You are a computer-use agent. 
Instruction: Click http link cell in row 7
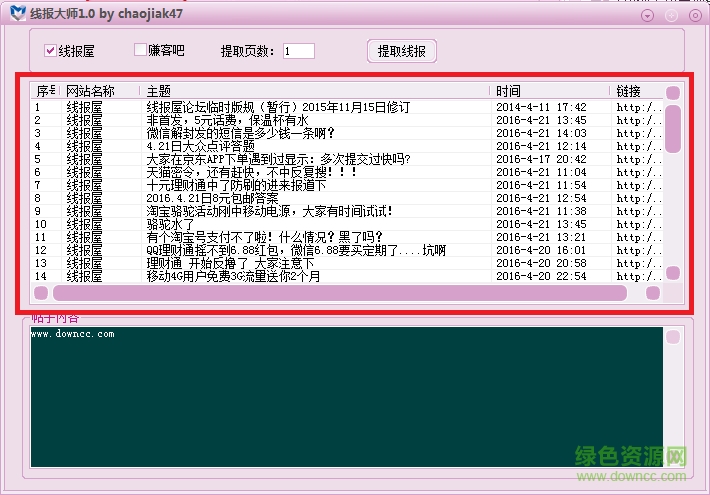point(639,185)
